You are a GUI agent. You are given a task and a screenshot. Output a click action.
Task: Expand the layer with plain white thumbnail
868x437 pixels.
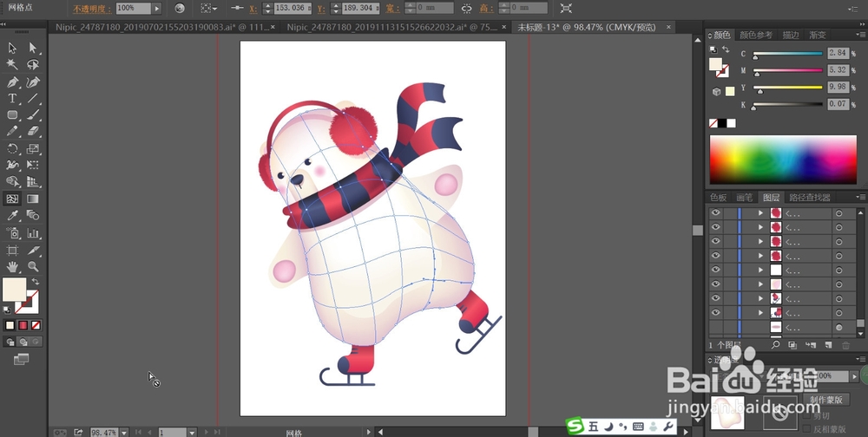760,270
